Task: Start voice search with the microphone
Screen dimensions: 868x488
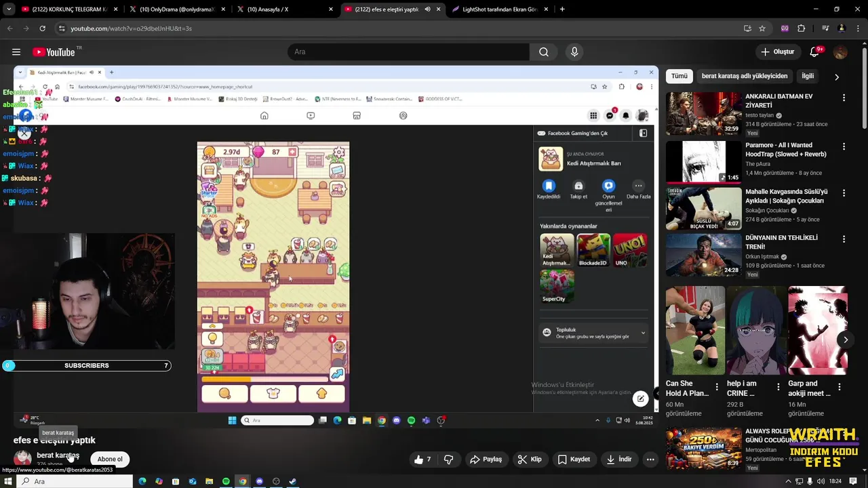Action: [574, 52]
